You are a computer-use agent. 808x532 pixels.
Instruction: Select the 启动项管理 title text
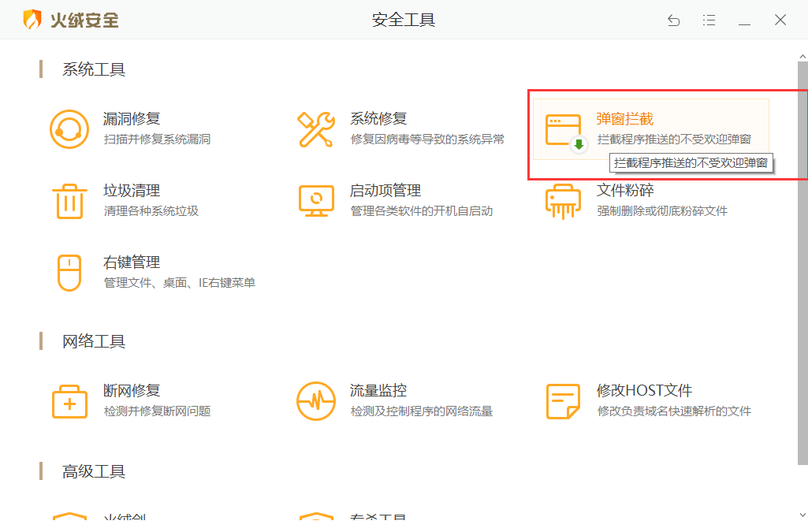tap(385, 191)
